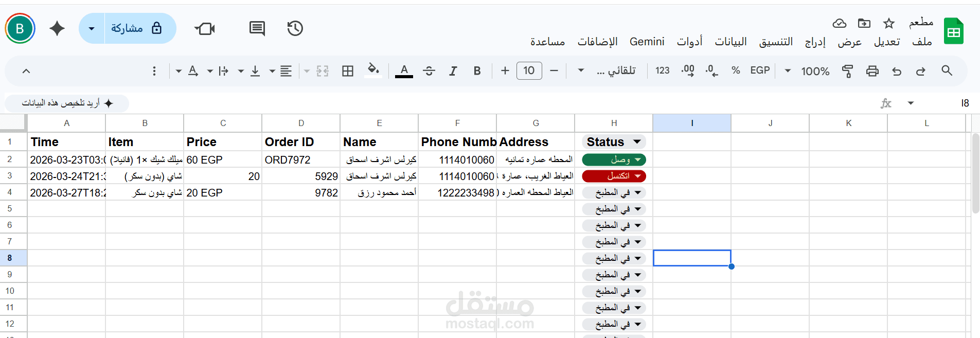Collapse the menus with the chevron
The width and height of the screenshot is (980, 338).
coord(26,71)
